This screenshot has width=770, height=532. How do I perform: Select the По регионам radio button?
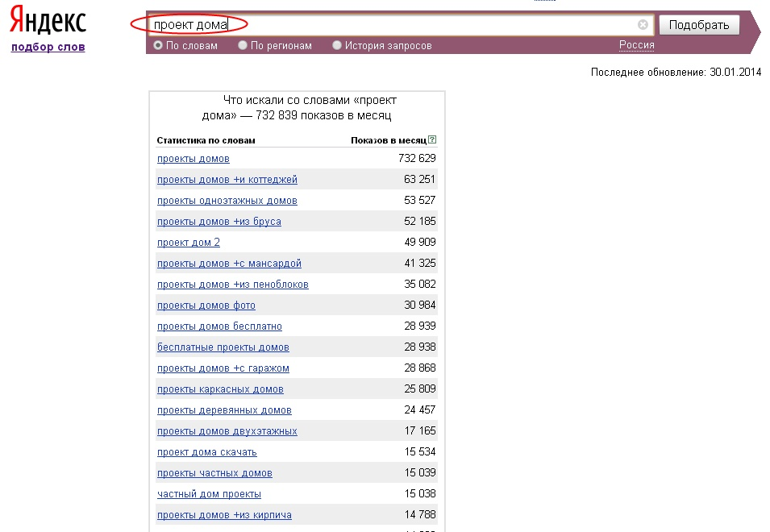click(x=243, y=45)
